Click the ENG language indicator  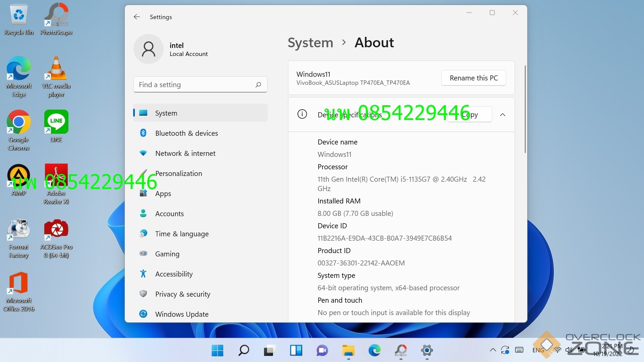[538, 350]
